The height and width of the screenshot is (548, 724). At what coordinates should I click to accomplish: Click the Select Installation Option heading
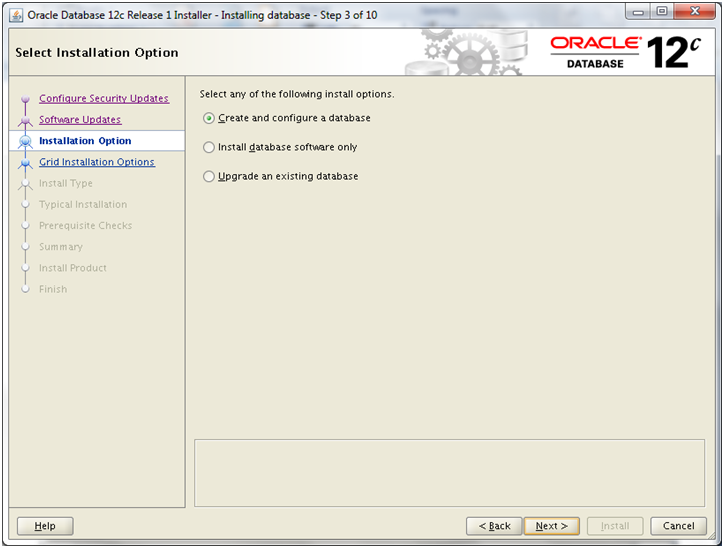[x=97, y=53]
